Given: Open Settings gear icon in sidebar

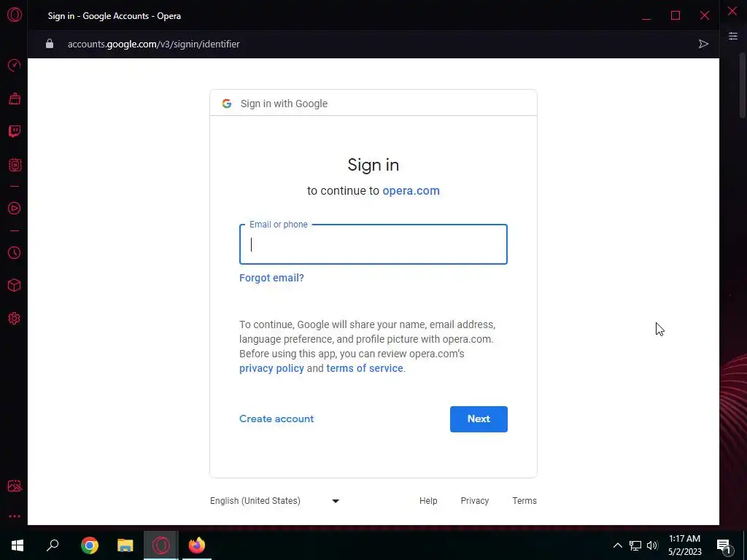Looking at the screenshot, I should click(15, 319).
